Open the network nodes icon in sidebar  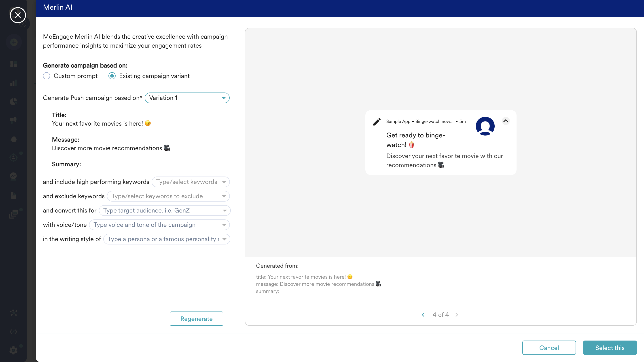click(13, 313)
